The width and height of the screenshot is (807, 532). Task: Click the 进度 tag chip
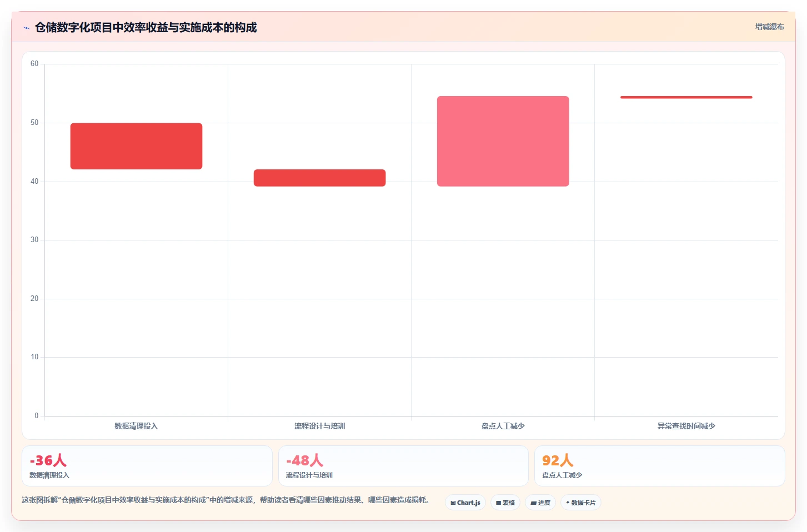coord(540,503)
